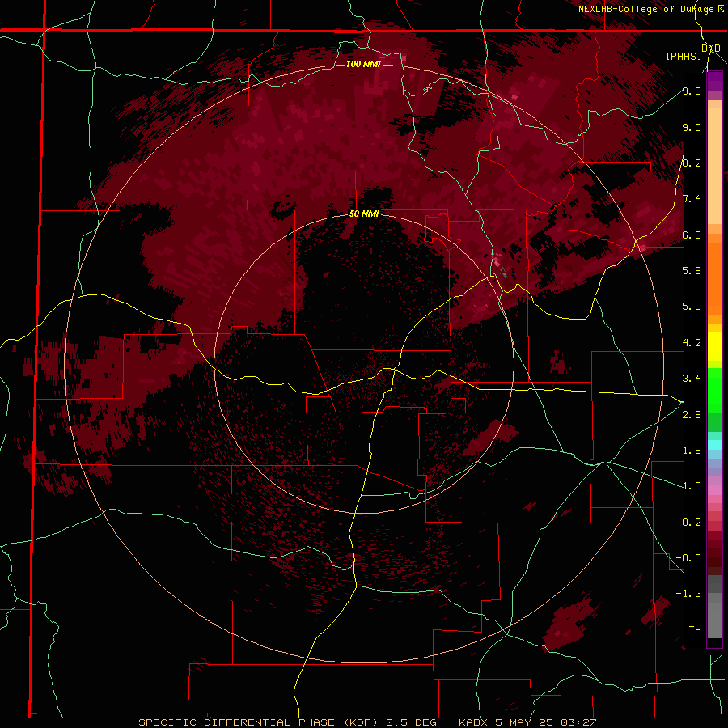The width and height of the screenshot is (728, 728).
Task: Click the [PHAS] legend unit label
Action: point(684,56)
